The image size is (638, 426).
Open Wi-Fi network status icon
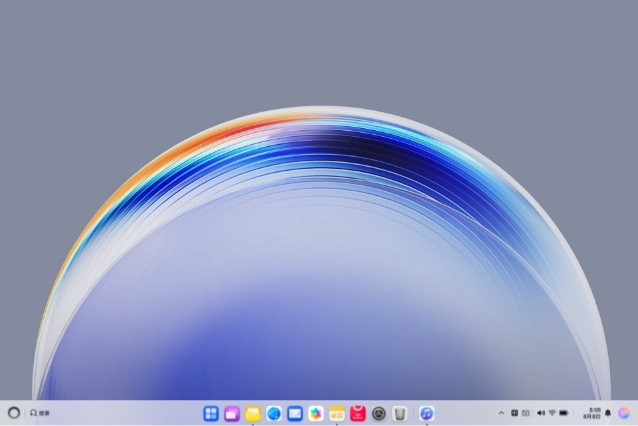point(552,413)
